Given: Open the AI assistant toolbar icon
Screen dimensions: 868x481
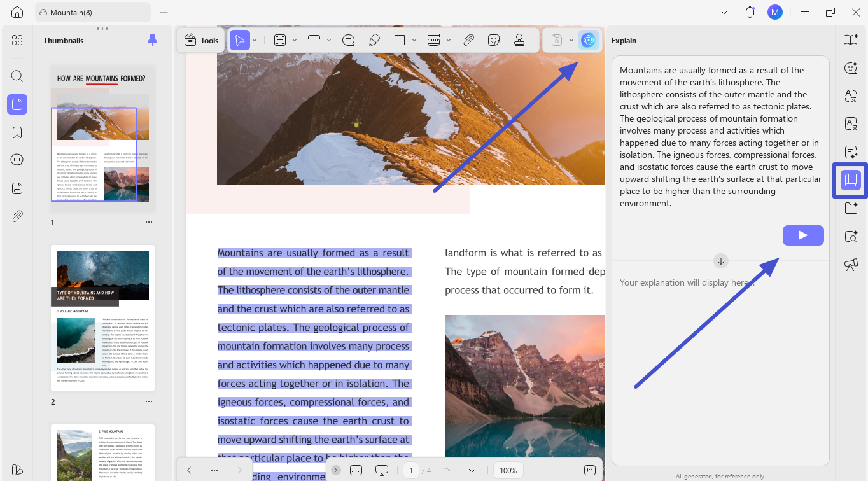Looking at the screenshot, I should 589,40.
